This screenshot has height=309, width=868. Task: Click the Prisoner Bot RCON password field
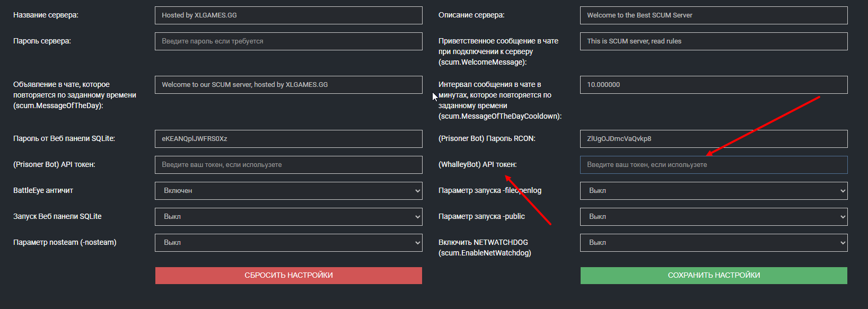pyautogui.click(x=714, y=139)
